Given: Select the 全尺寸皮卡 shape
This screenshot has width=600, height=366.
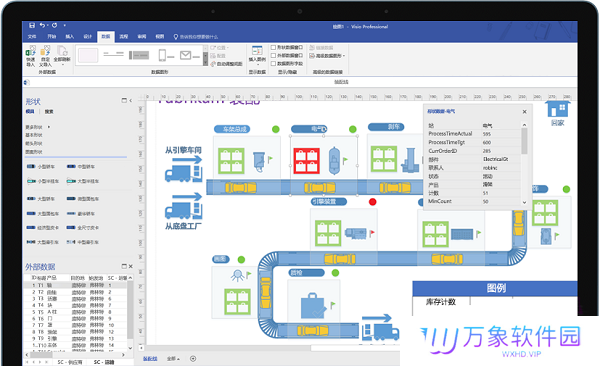Looking at the screenshot, I should point(83,227).
